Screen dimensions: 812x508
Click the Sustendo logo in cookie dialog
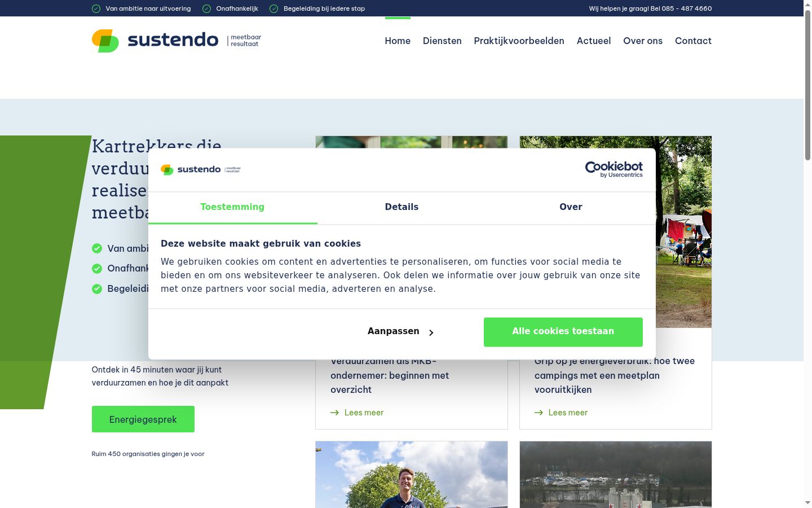201,169
